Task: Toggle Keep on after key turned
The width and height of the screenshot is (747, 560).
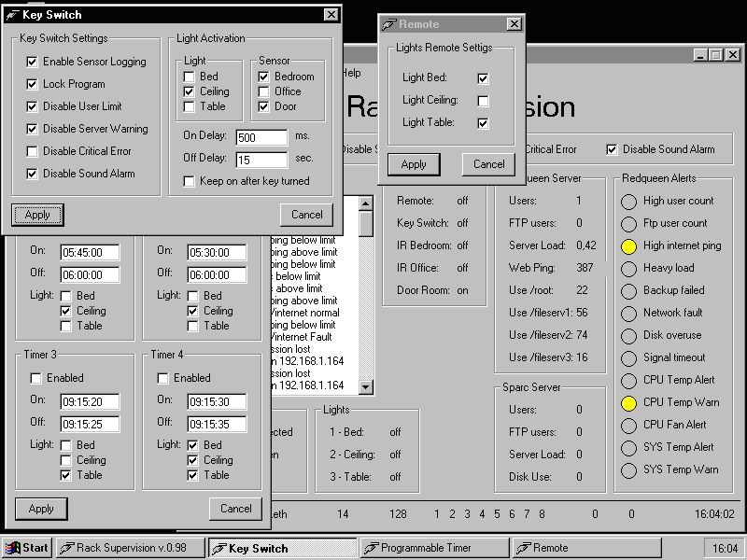Action: [x=190, y=181]
